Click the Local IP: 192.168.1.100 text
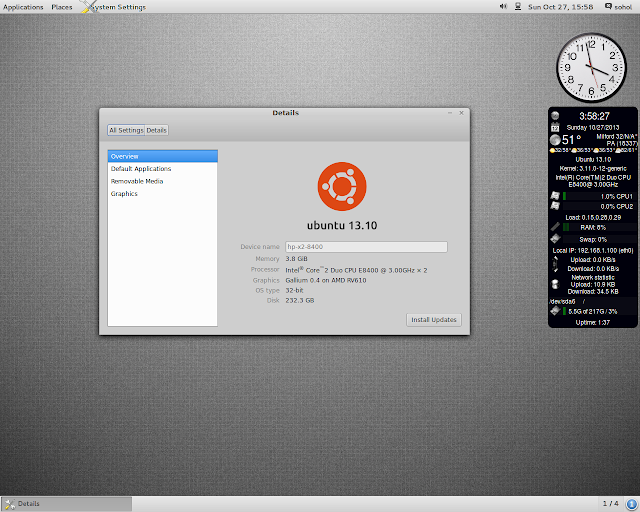The image size is (640, 512). coord(593,251)
